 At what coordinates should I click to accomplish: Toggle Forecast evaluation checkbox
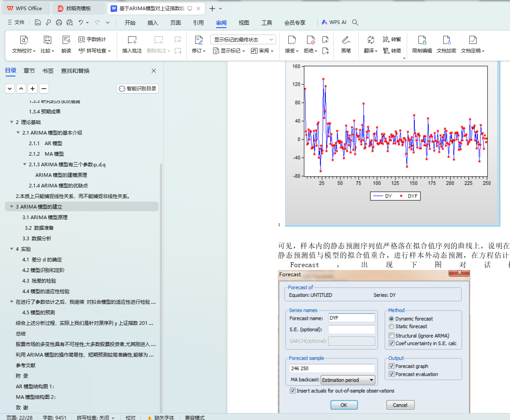pos(392,374)
